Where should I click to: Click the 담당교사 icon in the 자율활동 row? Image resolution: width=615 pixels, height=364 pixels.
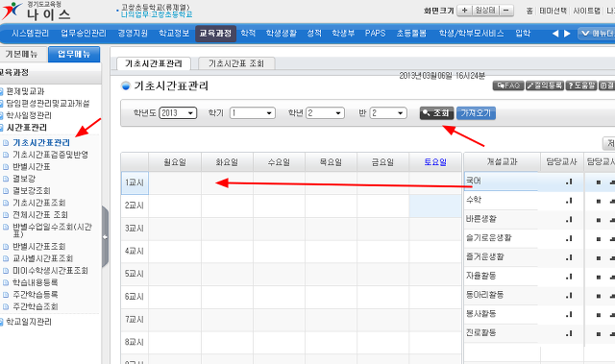click(569, 277)
